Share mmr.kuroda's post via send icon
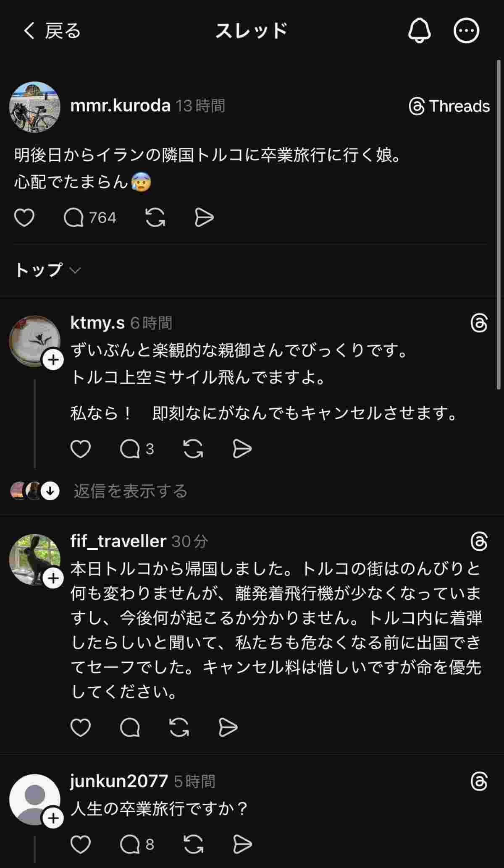504x868 pixels. 204,218
